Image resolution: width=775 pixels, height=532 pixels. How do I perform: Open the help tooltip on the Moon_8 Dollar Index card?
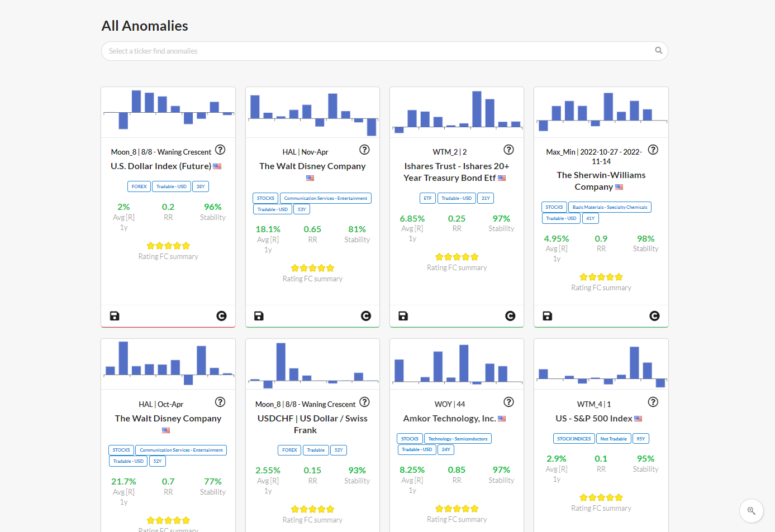point(220,150)
